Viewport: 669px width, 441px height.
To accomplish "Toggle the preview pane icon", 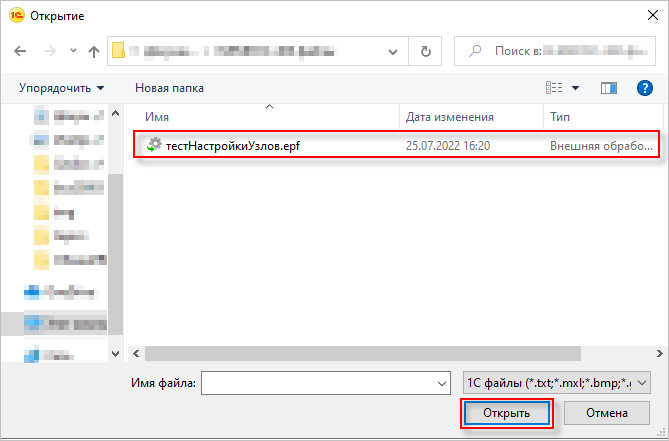I will point(607,88).
